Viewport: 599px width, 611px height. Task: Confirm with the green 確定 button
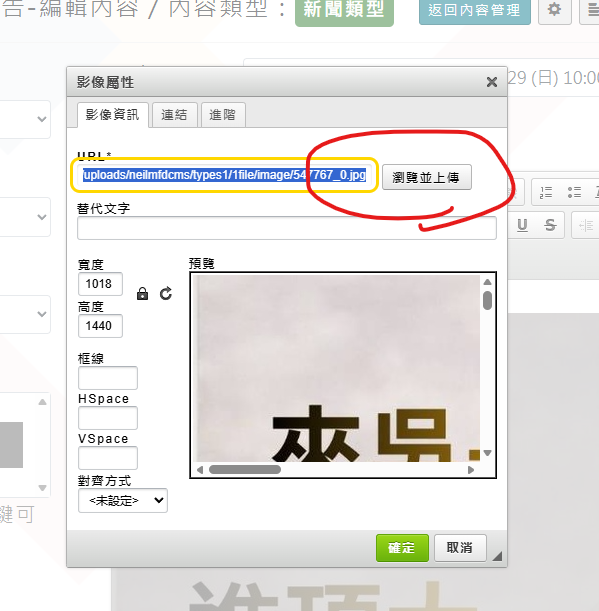(402, 547)
